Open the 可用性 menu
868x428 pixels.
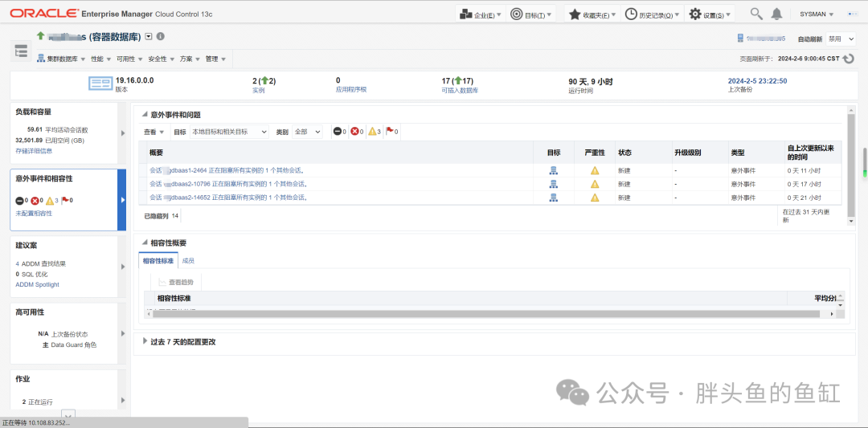130,59
